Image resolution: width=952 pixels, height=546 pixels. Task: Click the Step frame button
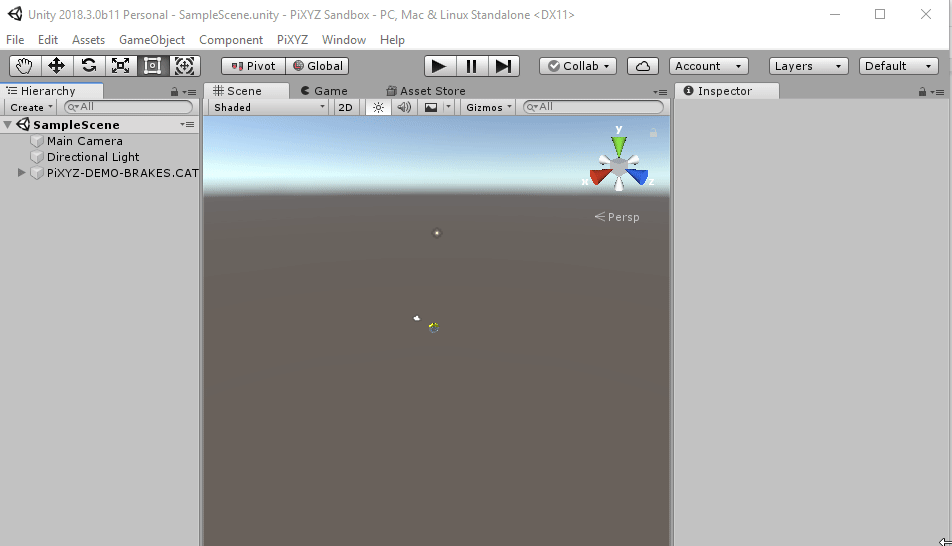(x=503, y=66)
